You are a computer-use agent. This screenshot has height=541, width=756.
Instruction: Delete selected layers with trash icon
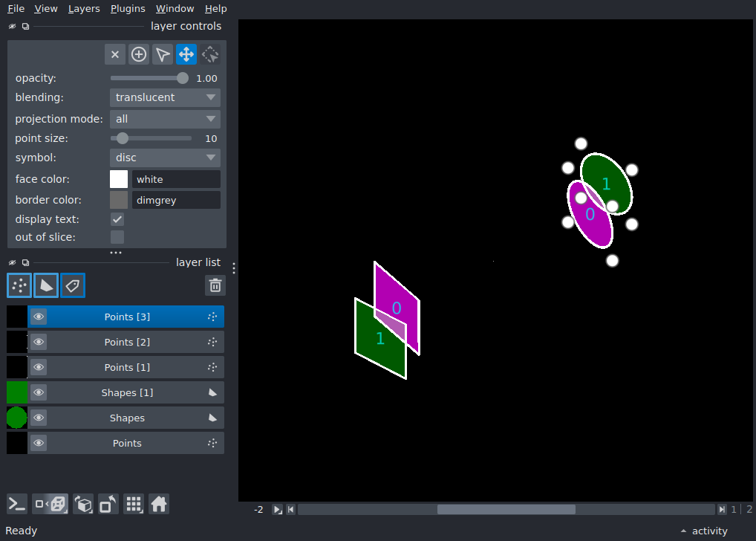click(215, 285)
